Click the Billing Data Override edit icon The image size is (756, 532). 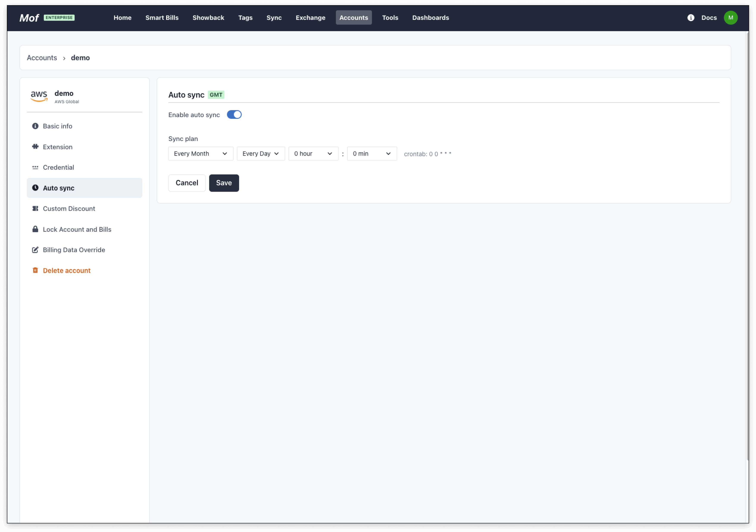point(35,250)
